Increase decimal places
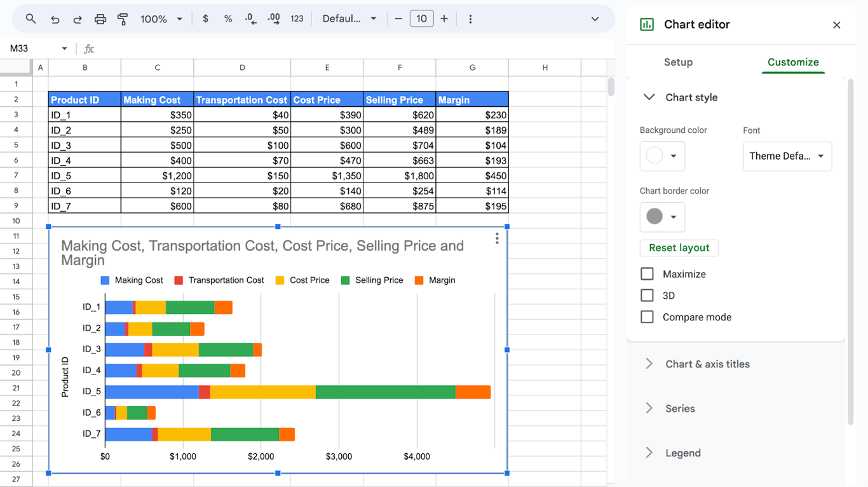Screen dimensions: 868x487 click(274, 19)
